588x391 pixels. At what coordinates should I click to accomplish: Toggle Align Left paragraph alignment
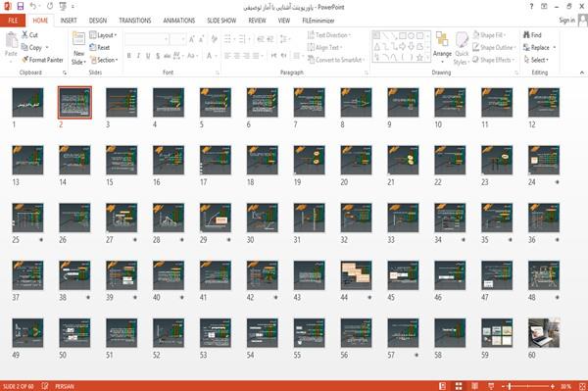227,56
